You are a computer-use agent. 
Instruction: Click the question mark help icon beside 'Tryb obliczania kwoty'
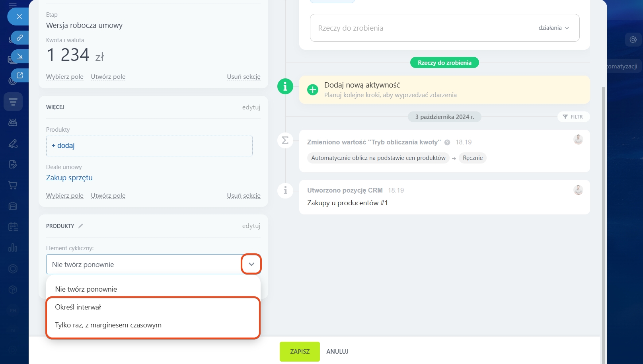tap(447, 142)
